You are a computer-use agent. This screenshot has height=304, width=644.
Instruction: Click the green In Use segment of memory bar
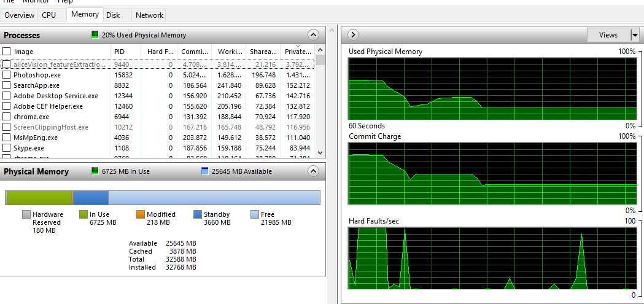click(39, 198)
